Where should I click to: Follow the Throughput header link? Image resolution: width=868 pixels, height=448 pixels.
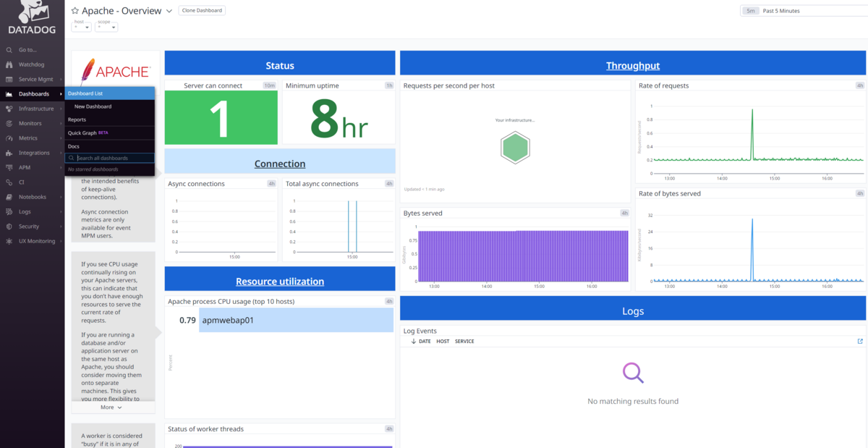pyautogui.click(x=632, y=66)
